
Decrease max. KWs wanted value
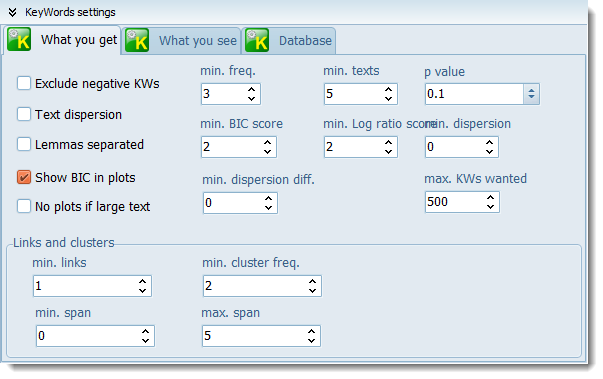point(490,207)
